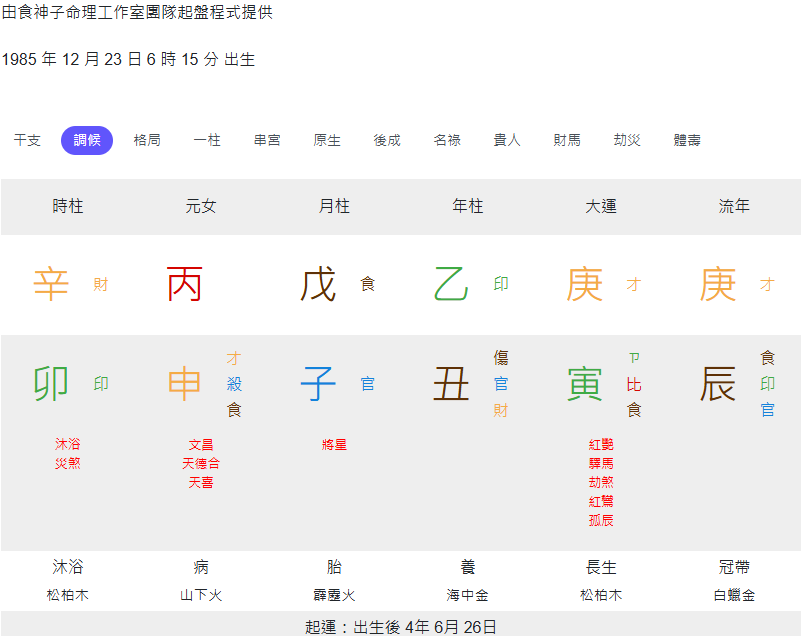Select the 干支 tab
This screenshot has height=636, width=801.
(27, 140)
